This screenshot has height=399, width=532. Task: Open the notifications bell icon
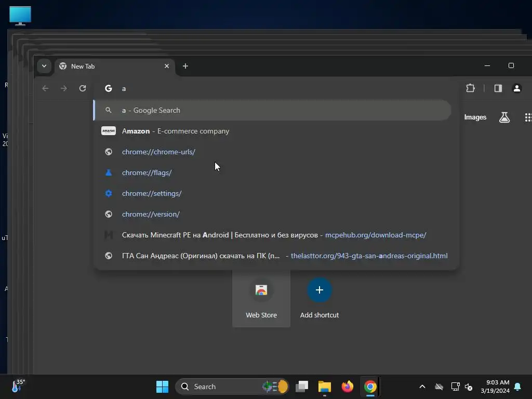click(x=518, y=387)
